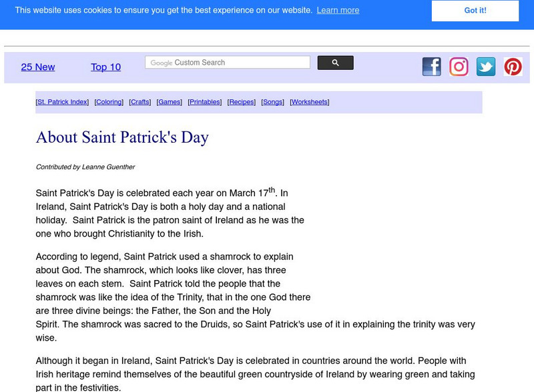Open St. Patrick Index menu link

[62, 102]
